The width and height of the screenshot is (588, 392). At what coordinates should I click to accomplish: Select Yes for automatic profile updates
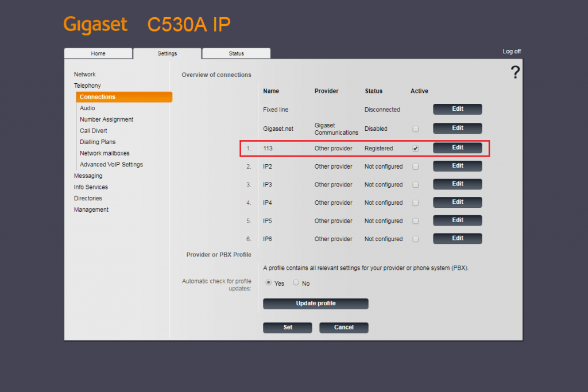point(269,282)
